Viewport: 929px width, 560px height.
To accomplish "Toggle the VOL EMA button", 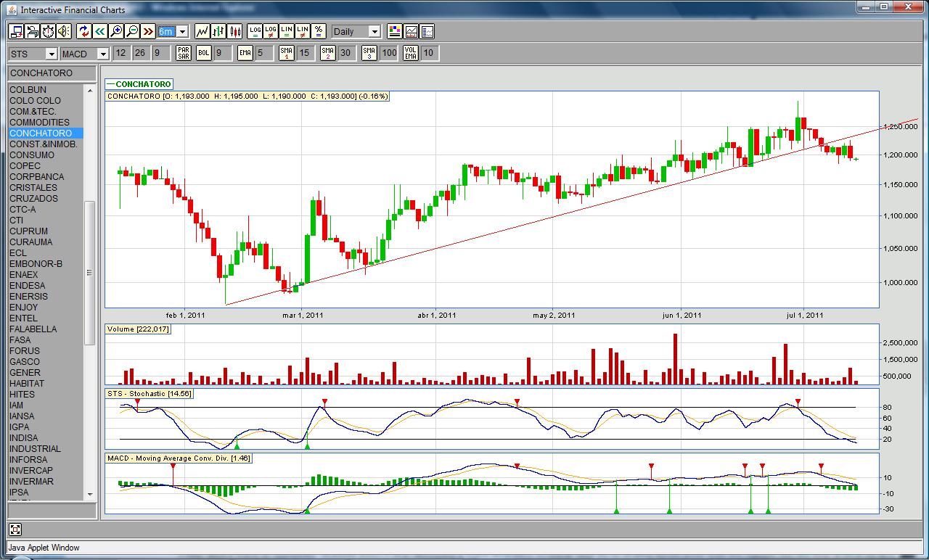I will pos(411,53).
